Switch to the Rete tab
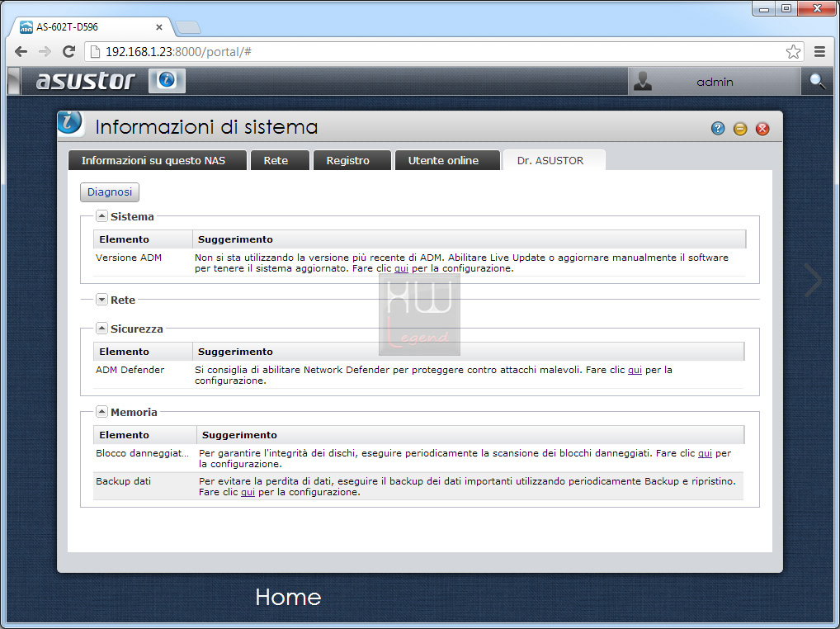 click(280, 160)
